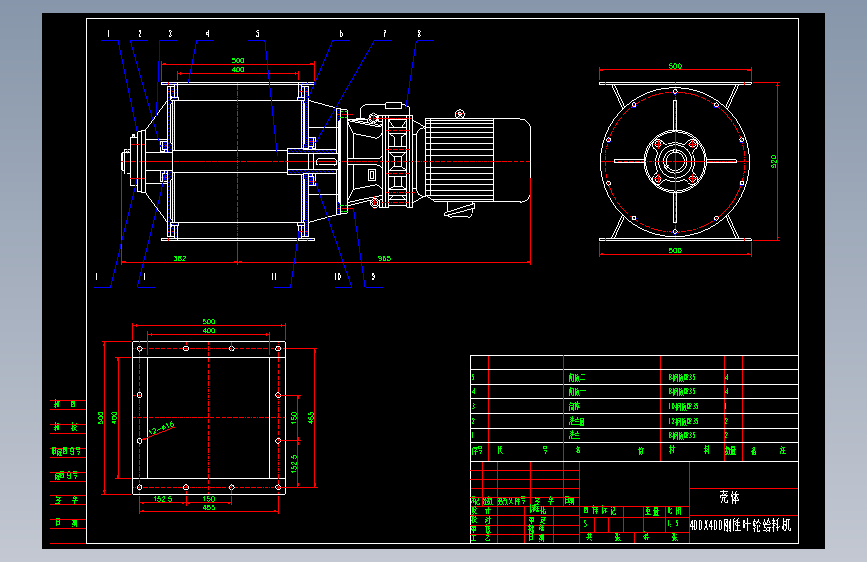The image size is (867, 562).
Task: Select the 侧板一 name in parts list
Action: (577, 392)
